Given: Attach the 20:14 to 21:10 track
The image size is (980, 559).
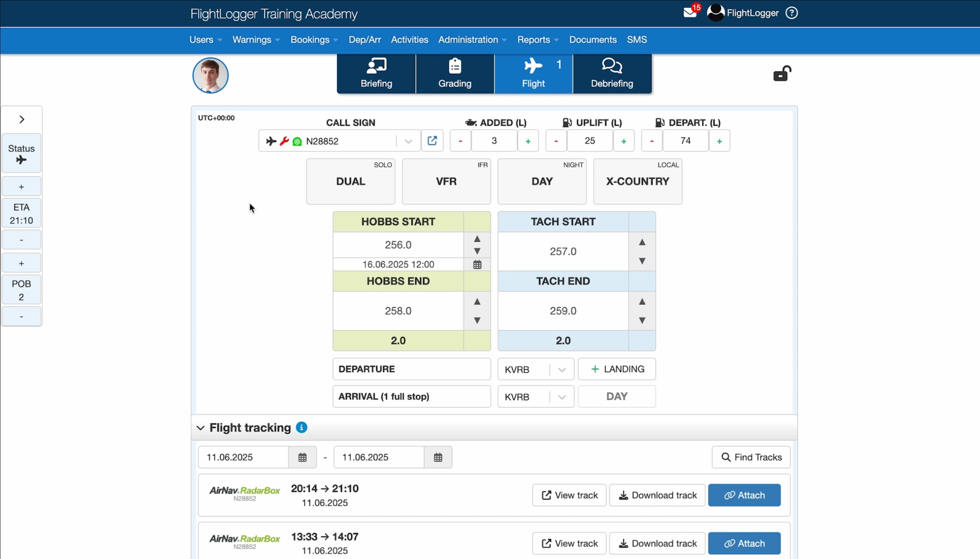Looking at the screenshot, I should (744, 495).
